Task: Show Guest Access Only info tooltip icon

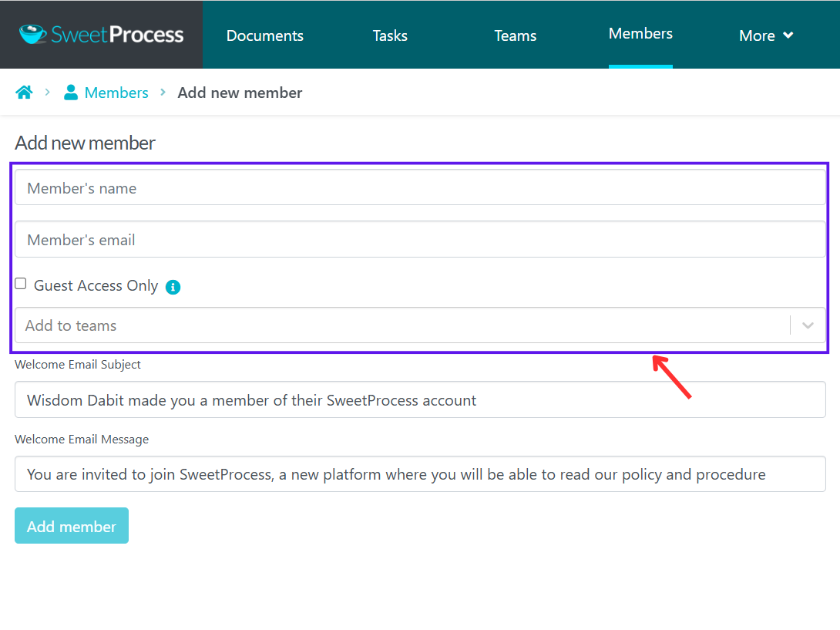Action: 173,287
